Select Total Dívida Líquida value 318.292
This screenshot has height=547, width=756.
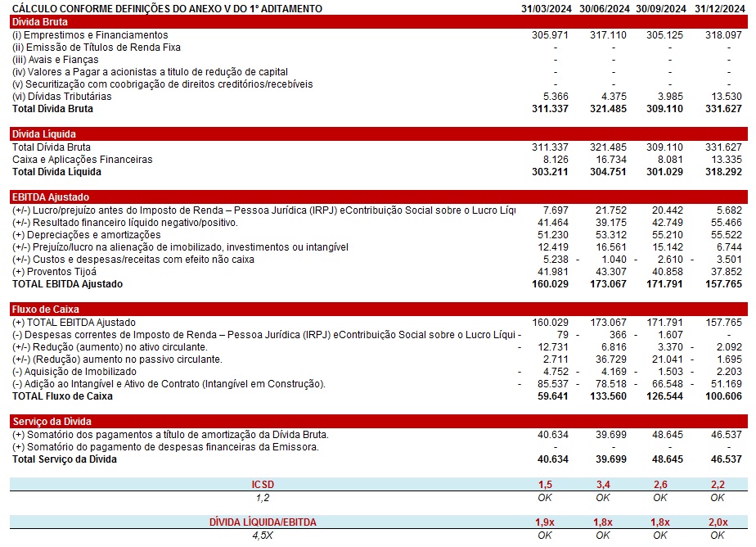[724, 172]
